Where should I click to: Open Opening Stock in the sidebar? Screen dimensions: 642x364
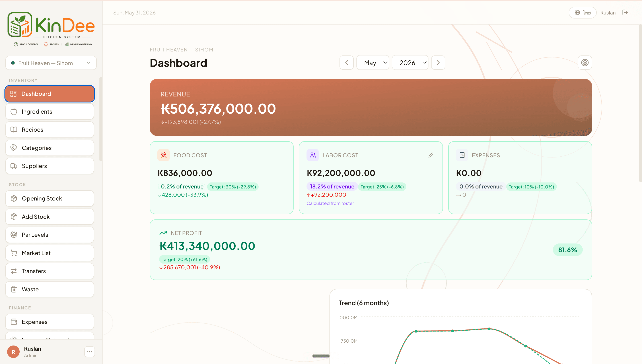click(50, 198)
